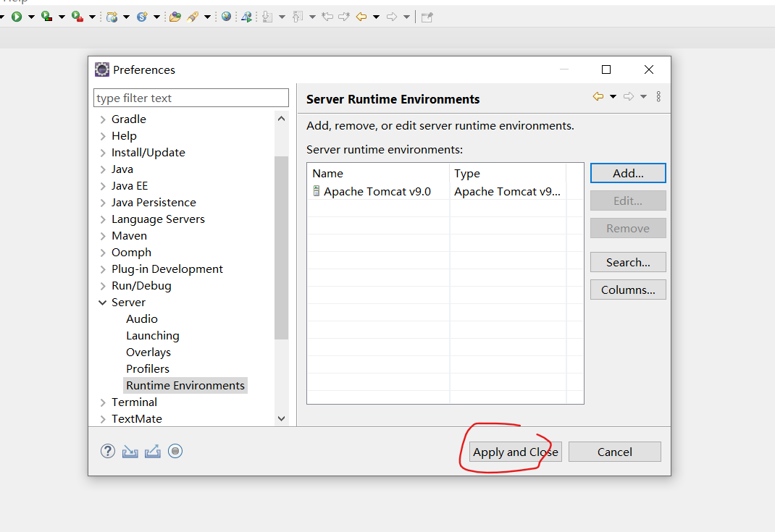Click the Next Edit Location icon

click(x=344, y=17)
